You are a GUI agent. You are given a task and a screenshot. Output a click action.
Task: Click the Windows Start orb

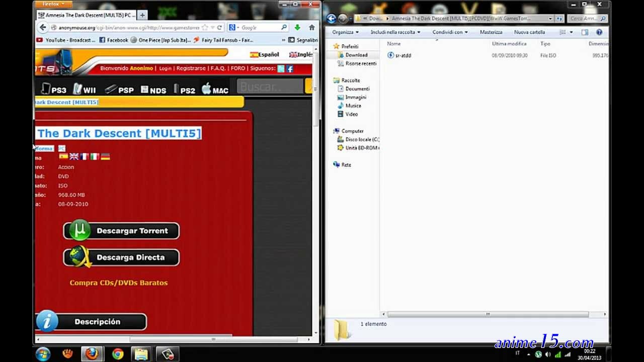[43, 354]
